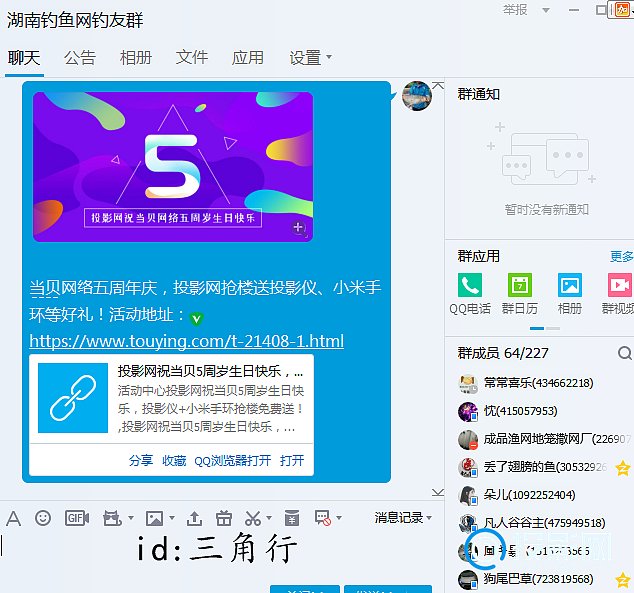Viewport: 634px width, 593px height.
Task: Switch to the 文件 tab
Action: click(192, 58)
